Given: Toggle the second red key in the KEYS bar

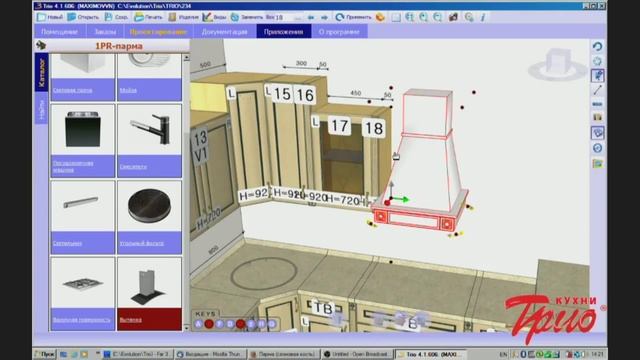Looking at the screenshot, I should point(240,324).
